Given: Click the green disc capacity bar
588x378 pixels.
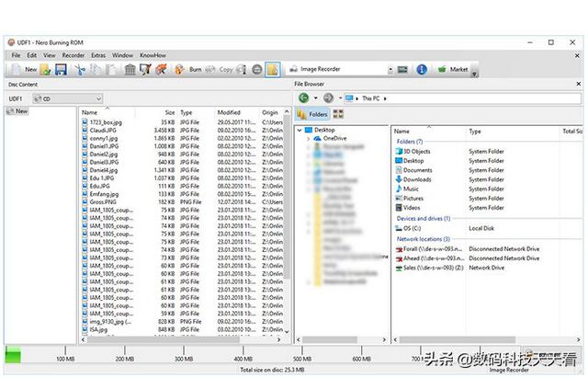Looking at the screenshot, I should tap(13, 355).
